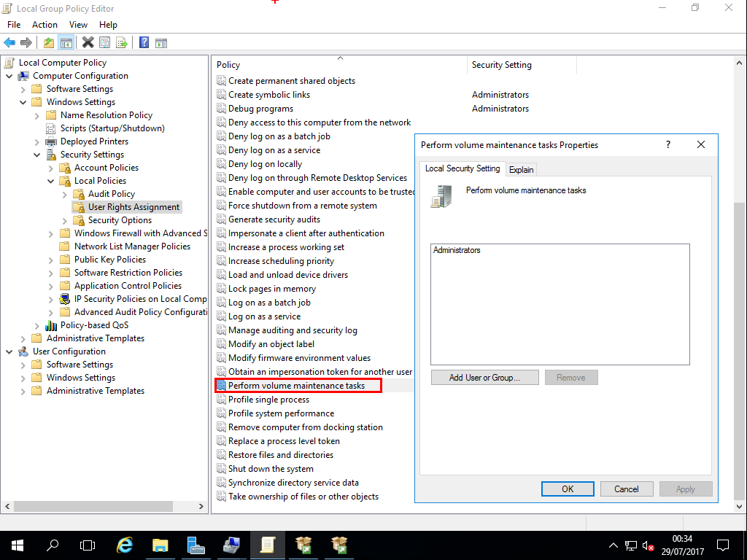Toggle the Show/Hide Console Tree icon
The image size is (747, 560).
coord(66,42)
